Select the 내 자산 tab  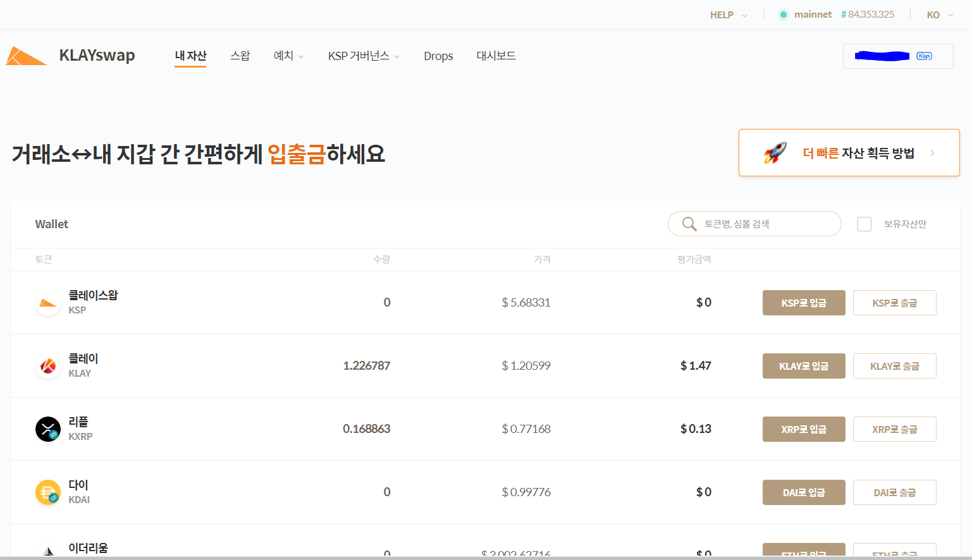(190, 56)
